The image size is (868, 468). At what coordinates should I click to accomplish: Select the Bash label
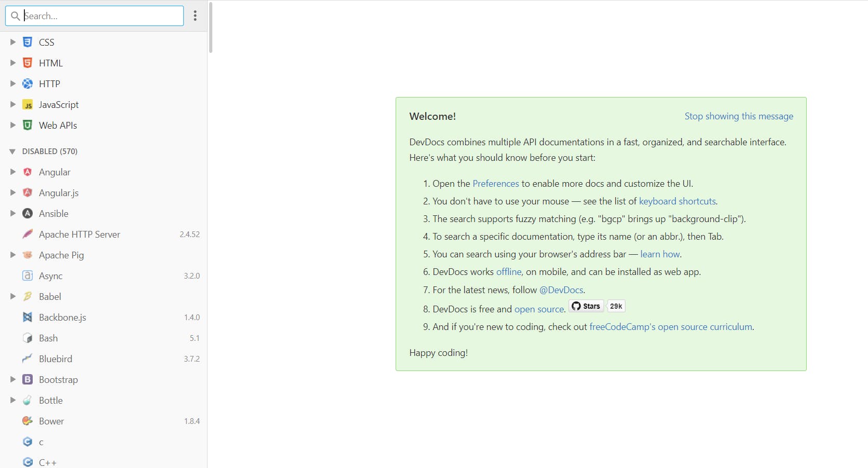tap(48, 338)
